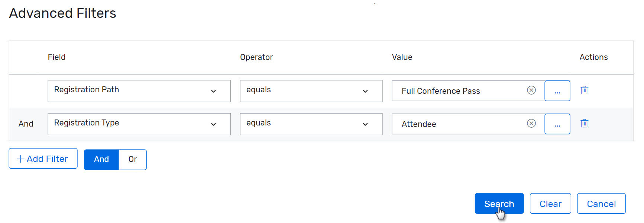The image size is (644, 223).
Task: Clear the Full Conference Pass value
Action: tap(531, 90)
